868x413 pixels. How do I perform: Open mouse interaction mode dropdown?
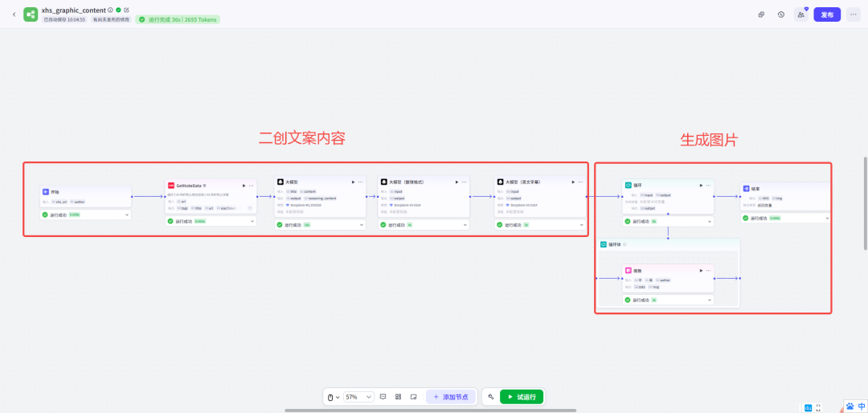click(334, 397)
